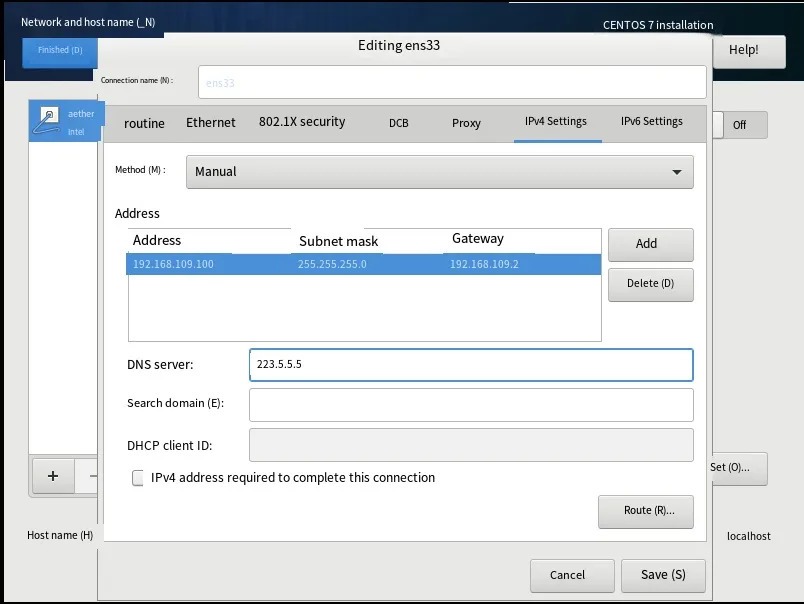Enable IPv4 address required checkbox
The height and width of the screenshot is (604, 804).
pyautogui.click(x=138, y=478)
